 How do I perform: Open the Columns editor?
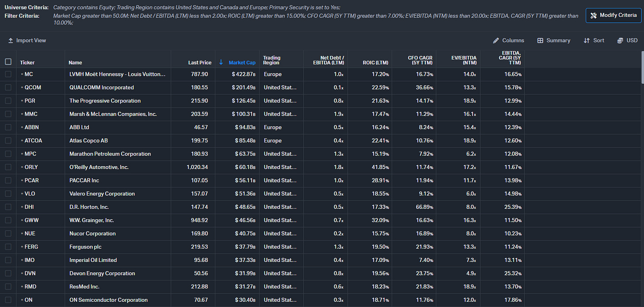point(509,40)
